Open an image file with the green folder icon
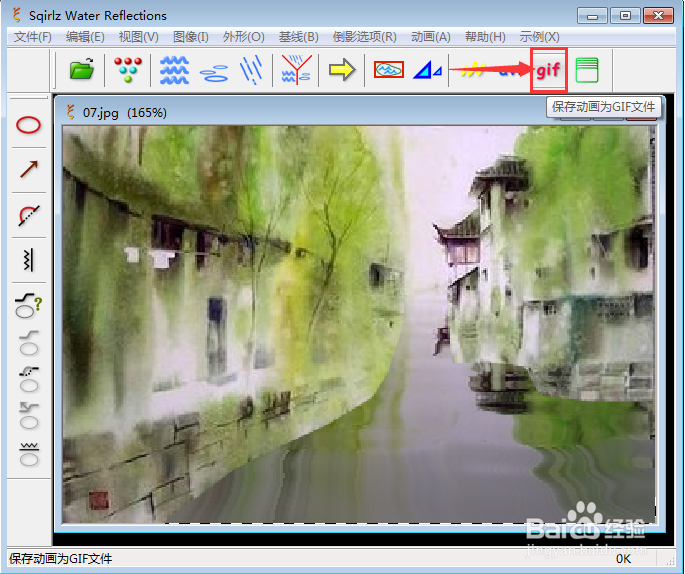Viewport: 685px width, 574px height. click(82, 69)
